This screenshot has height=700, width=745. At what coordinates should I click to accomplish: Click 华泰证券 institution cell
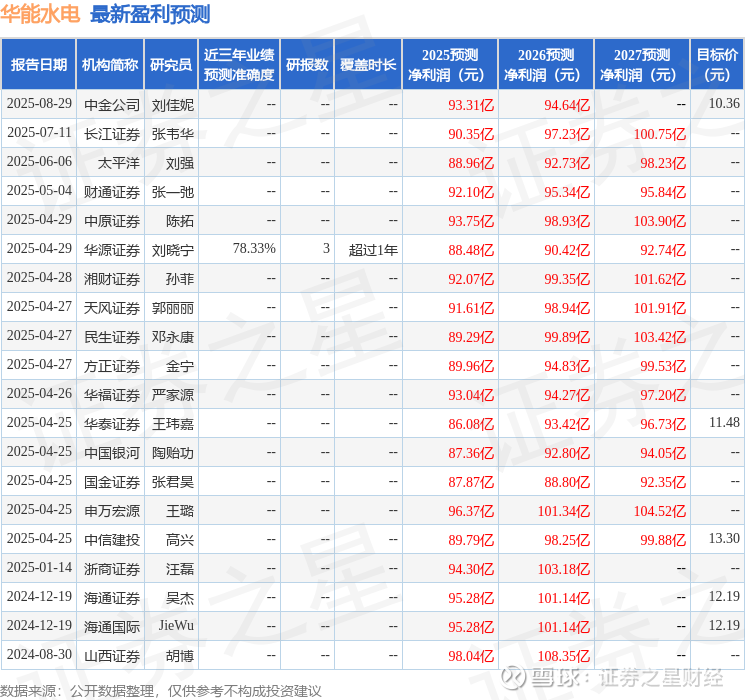112,424
